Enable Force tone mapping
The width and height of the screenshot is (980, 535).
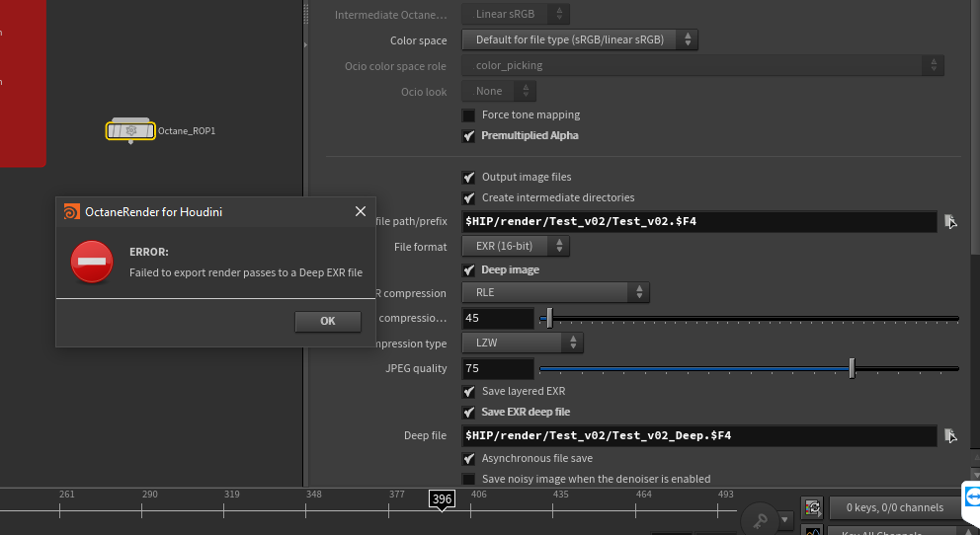pyautogui.click(x=469, y=115)
